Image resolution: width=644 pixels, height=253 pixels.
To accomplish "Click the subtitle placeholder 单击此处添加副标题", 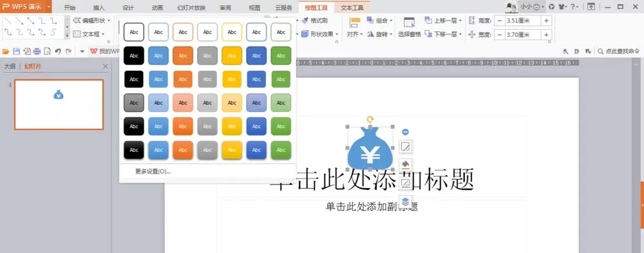I will [372, 207].
